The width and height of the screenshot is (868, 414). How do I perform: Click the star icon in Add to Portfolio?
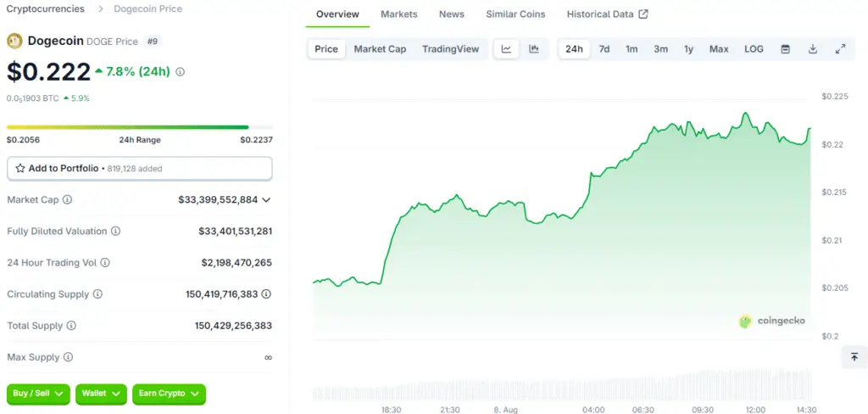coord(20,169)
